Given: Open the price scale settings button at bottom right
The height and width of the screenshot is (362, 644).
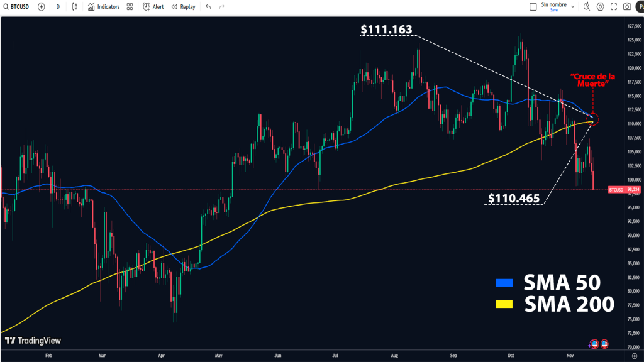Looking at the screenshot, I should (x=634, y=356).
